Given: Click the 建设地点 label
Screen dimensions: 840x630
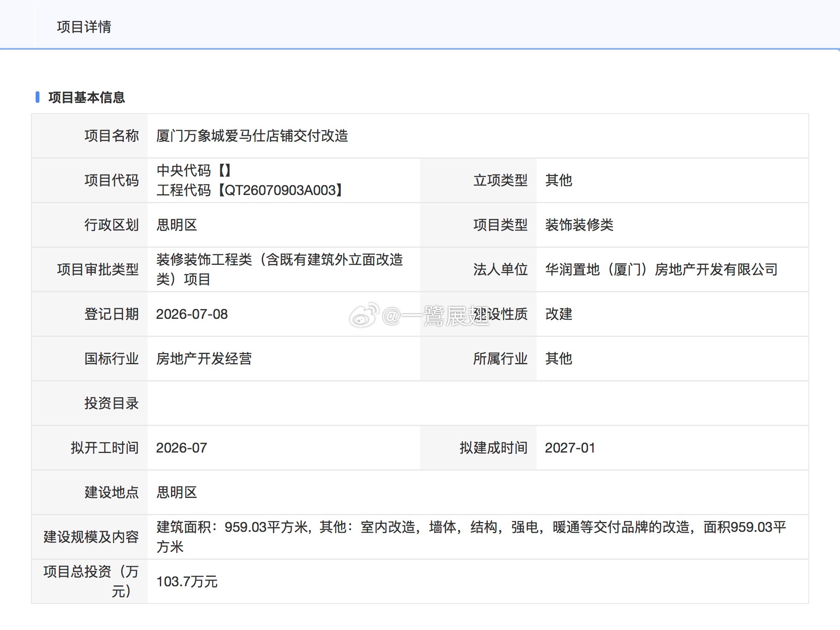Looking at the screenshot, I should point(111,492).
